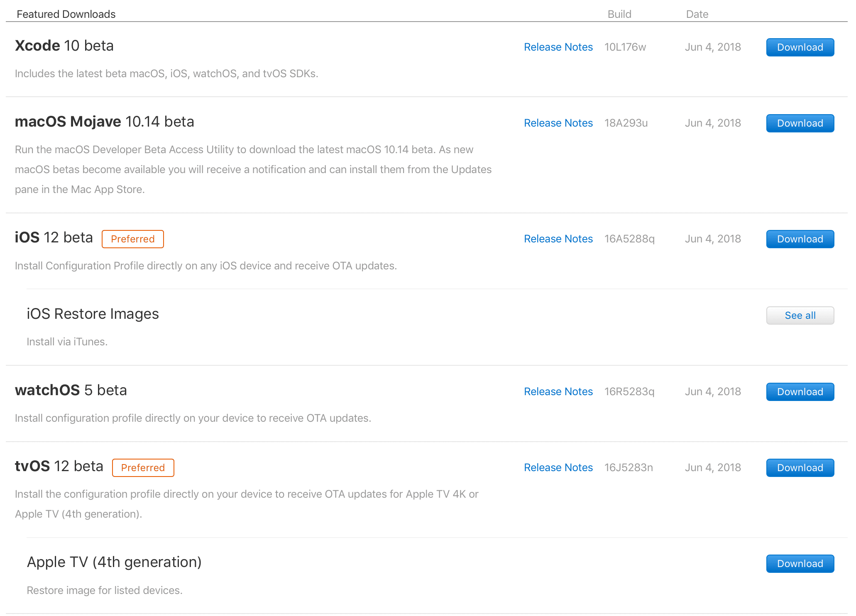Select the Xcode 10 beta title

(x=64, y=46)
